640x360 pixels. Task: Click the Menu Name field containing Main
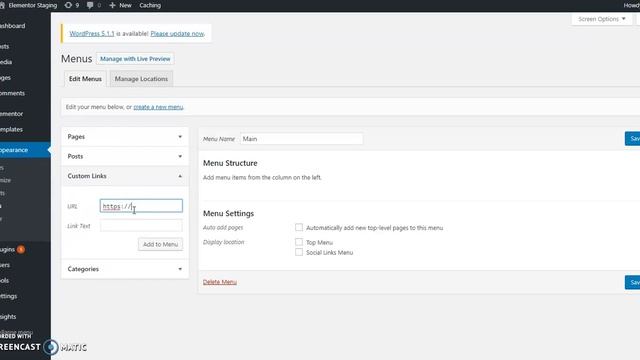(x=301, y=139)
